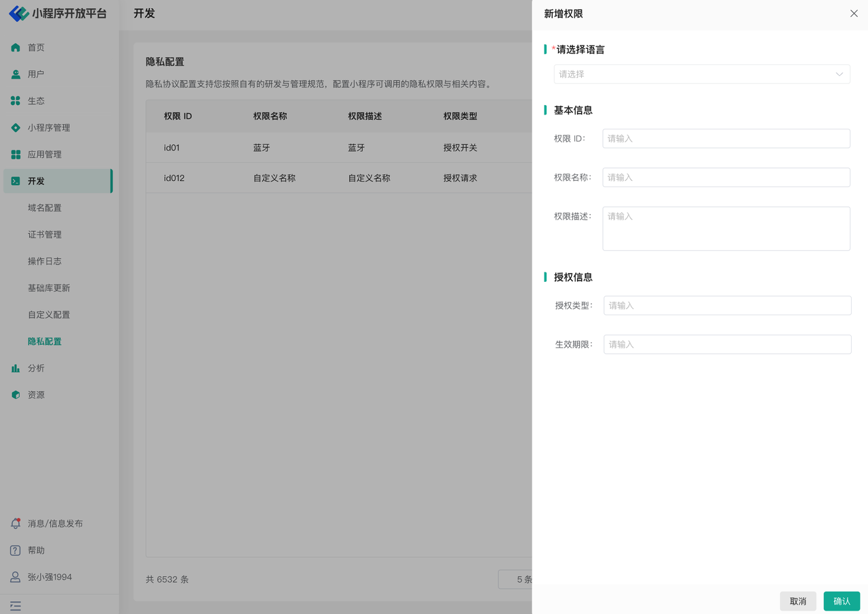Click the Mini Program Management diamond icon
Viewport: 868px width, 614px height.
[x=16, y=127]
